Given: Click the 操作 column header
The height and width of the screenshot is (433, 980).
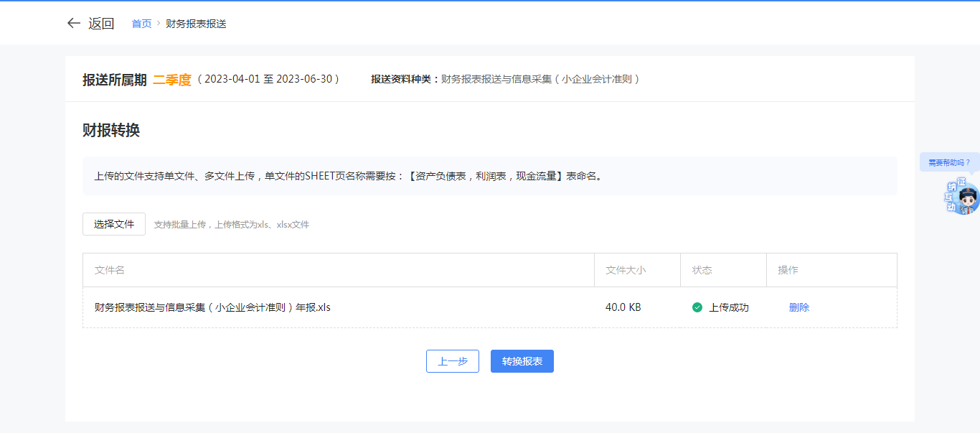Looking at the screenshot, I should pyautogui.click(x=788, y=270).
